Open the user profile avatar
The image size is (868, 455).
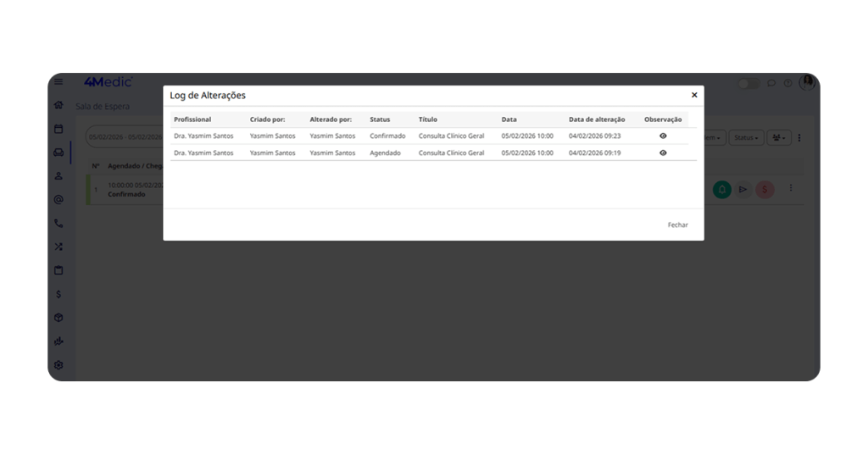[807, 82]
